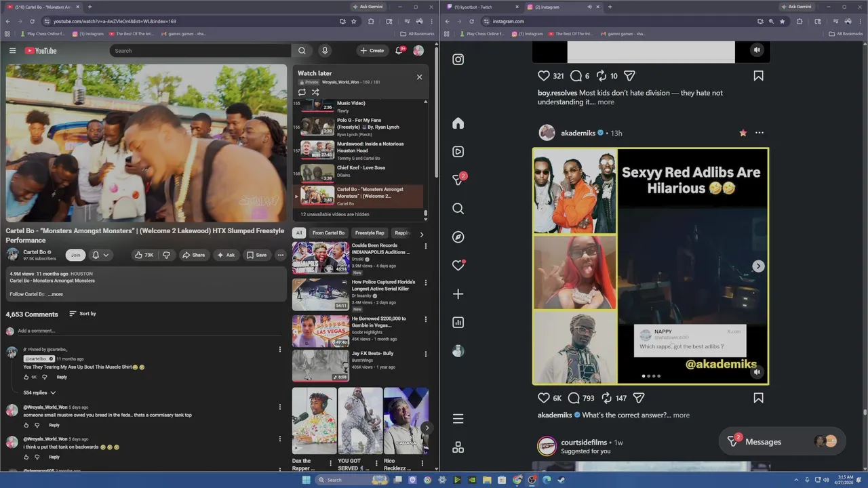868x488 pixels.
Task: Open Instagram notifications heart icon
Action: pos(458,266)
